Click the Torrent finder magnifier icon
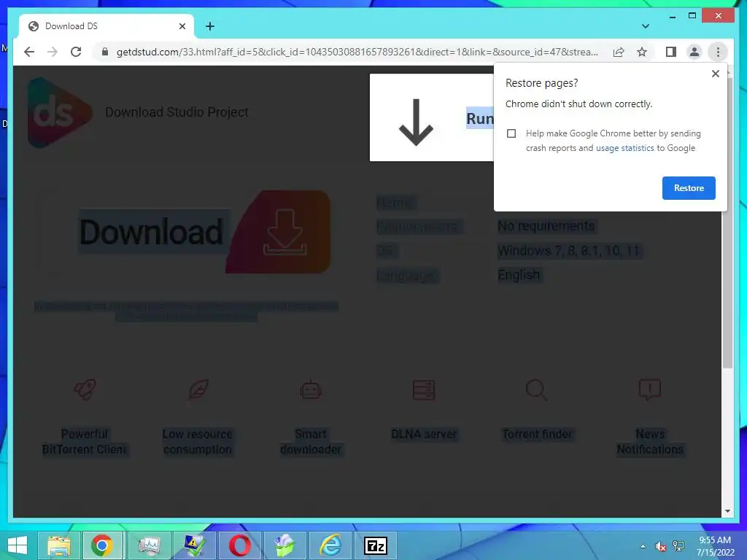Image resolution: width=747 pixels, height=560 pixels. coord(536,389)
